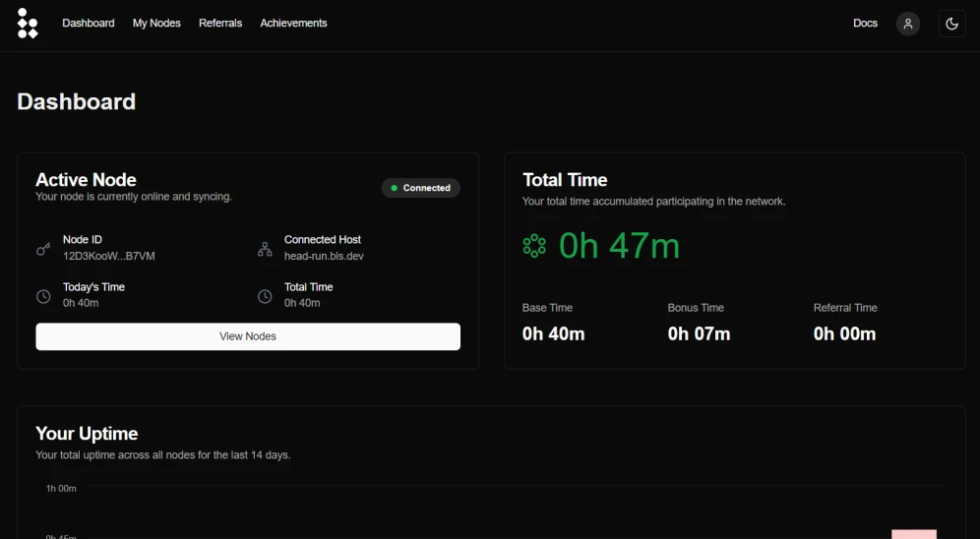Click the Today's Time clock icon
The width and height of the screenshot is (980, 539).
[x=43, y=296]
